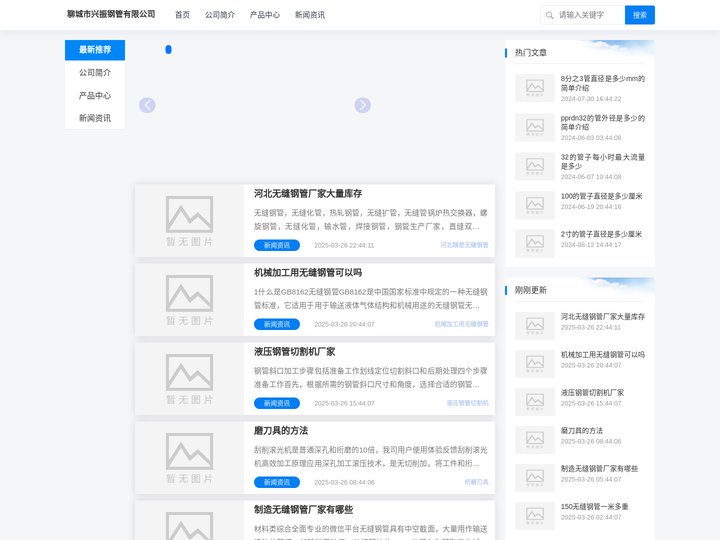Image resolution: width=720 pixels, height=540 pixels.
Task: Click the 热门文章 section heading
Action: click(531, 52)
